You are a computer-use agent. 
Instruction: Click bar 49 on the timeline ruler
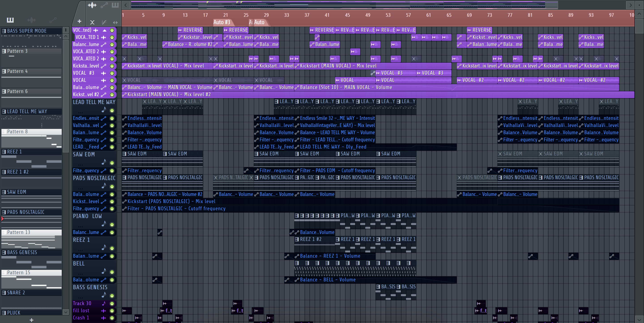coord(368,15)
